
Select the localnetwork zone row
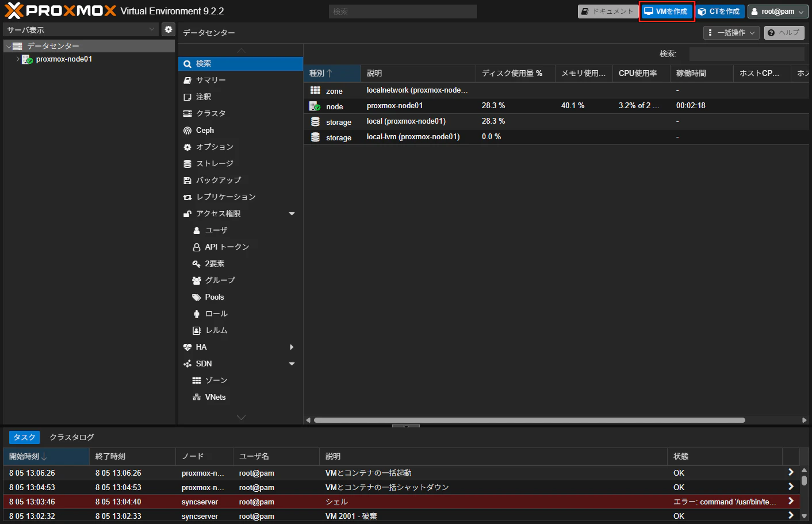coord(556,90)
